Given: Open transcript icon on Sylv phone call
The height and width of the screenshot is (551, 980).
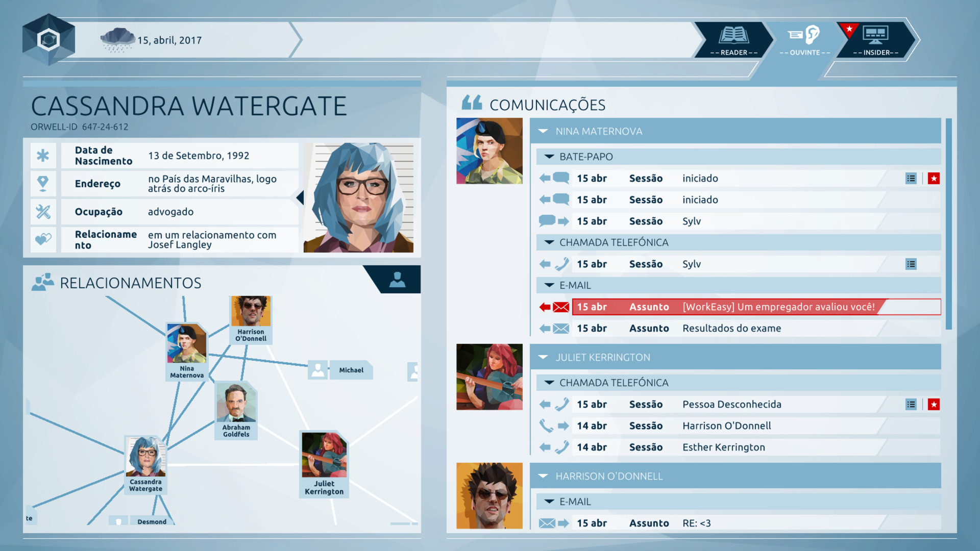Looking at the screenshot, I should [x=911, y=264].
